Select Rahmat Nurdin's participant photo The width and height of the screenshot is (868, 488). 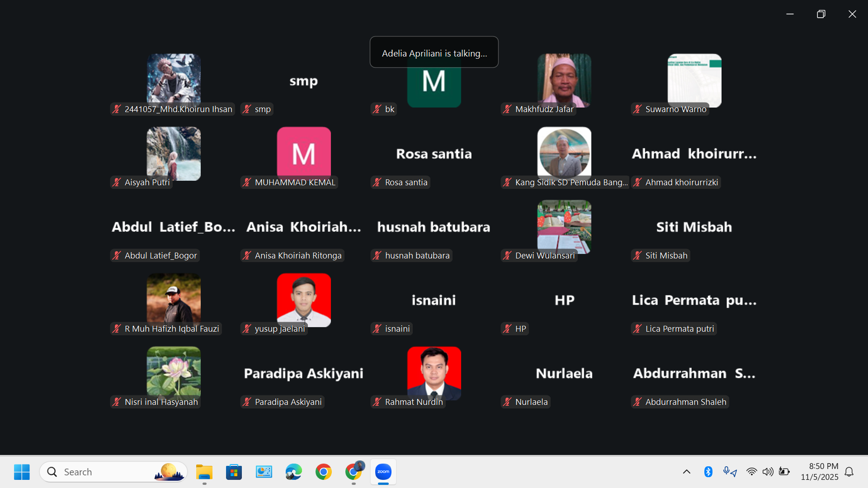(434, 371)
